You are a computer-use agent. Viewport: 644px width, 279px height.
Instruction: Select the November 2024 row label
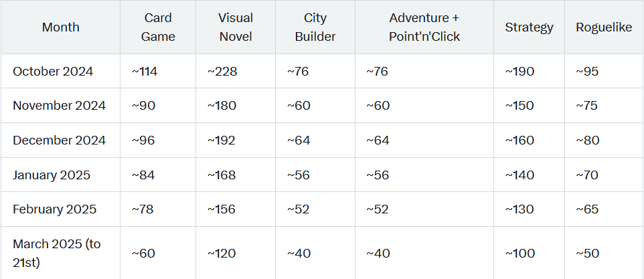coord(59,106)
